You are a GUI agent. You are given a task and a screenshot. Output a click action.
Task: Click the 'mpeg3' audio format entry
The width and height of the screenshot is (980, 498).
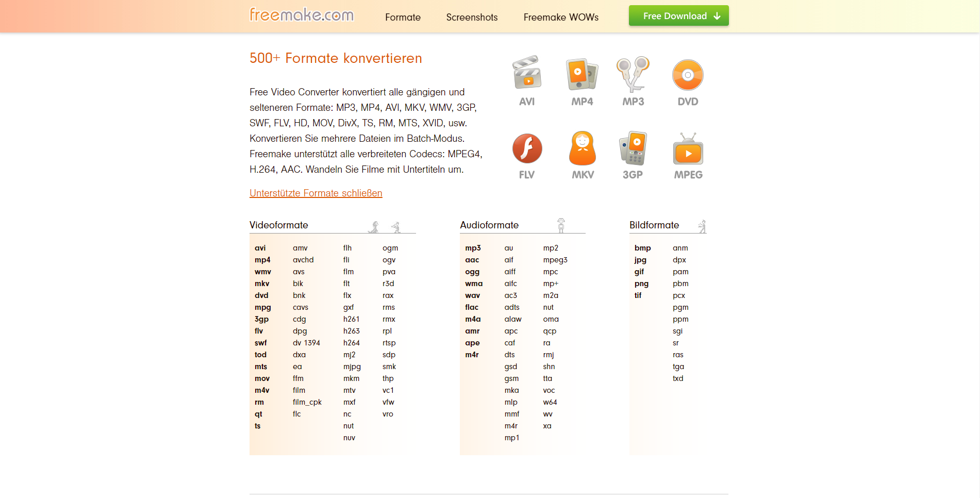(x=555, y=260)
